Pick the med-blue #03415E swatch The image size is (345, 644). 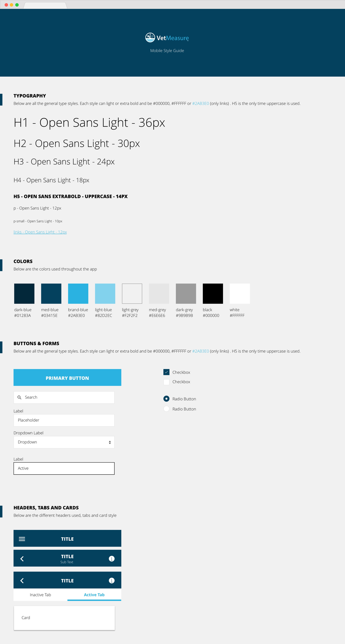click(x=51, y=294)
